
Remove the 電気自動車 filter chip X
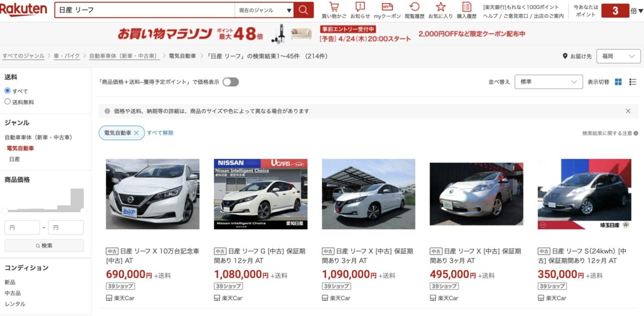click(136, 133)
